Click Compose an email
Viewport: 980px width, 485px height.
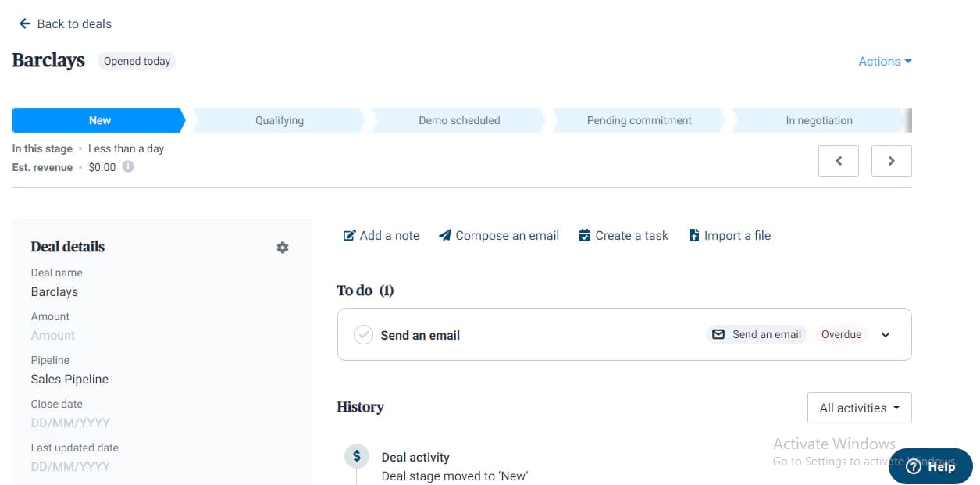499,235
